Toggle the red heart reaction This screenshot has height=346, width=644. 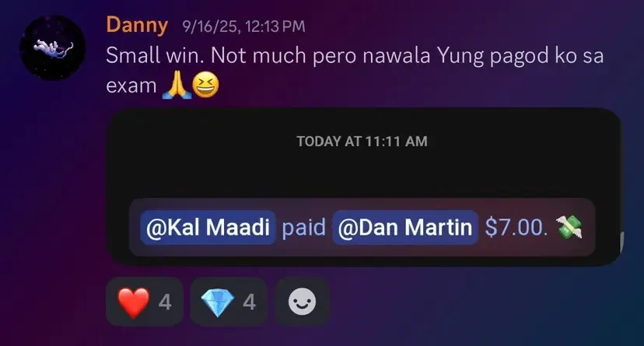pos(145,302)
